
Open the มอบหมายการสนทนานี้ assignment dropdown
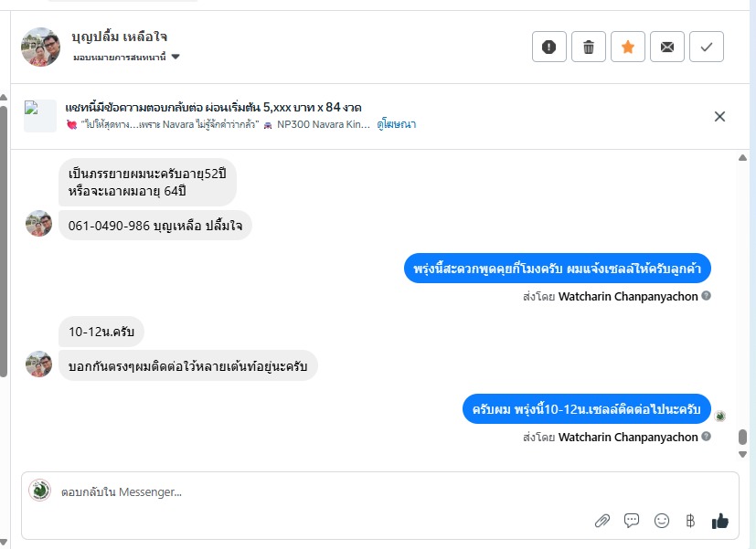(126, 57)
